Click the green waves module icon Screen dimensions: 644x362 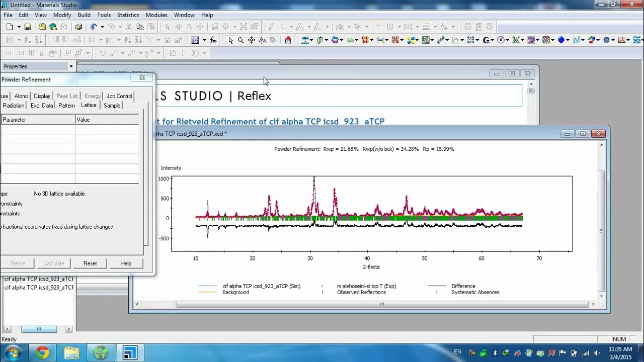click(350, 40)
